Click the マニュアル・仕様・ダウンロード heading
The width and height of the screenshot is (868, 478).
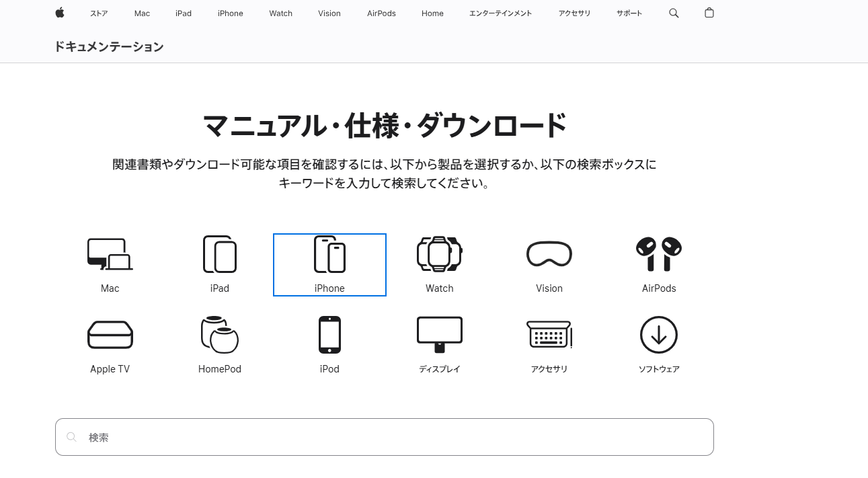click(385, 126)
